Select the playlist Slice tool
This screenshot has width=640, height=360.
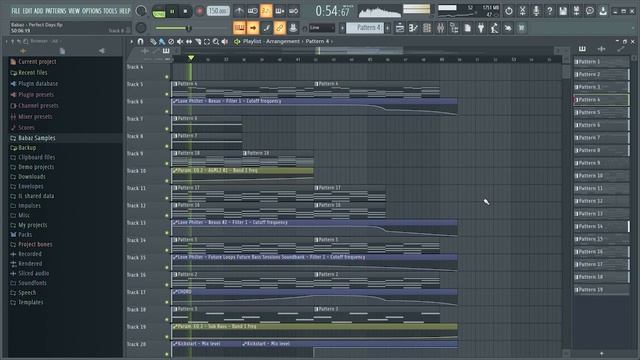pos(198,42)
